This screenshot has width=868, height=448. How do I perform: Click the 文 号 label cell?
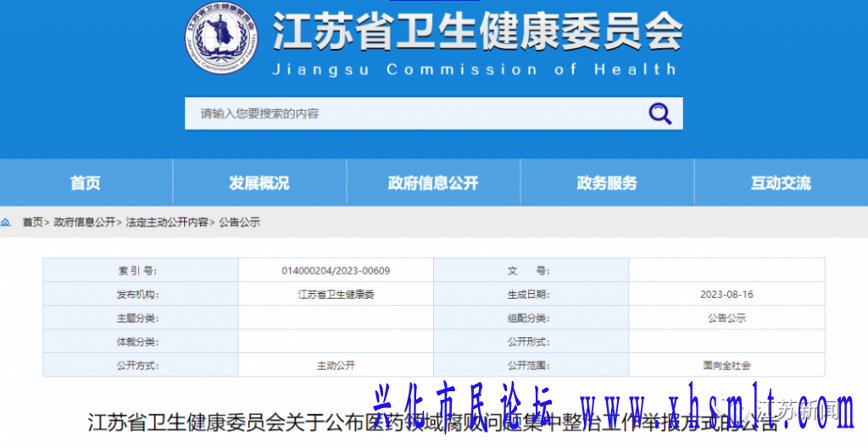[531, 270]
